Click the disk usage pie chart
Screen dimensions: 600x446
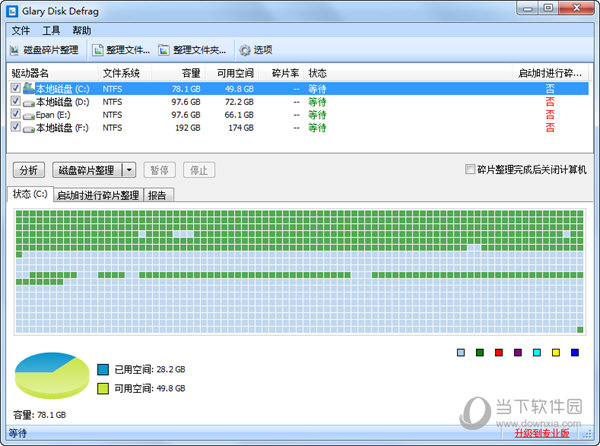52,375
